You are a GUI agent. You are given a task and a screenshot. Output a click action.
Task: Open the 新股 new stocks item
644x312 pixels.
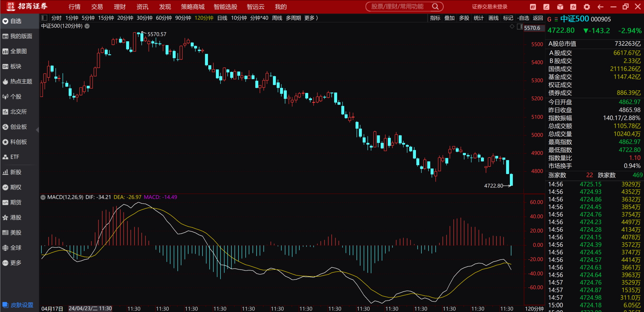click(x=19, y=172)
